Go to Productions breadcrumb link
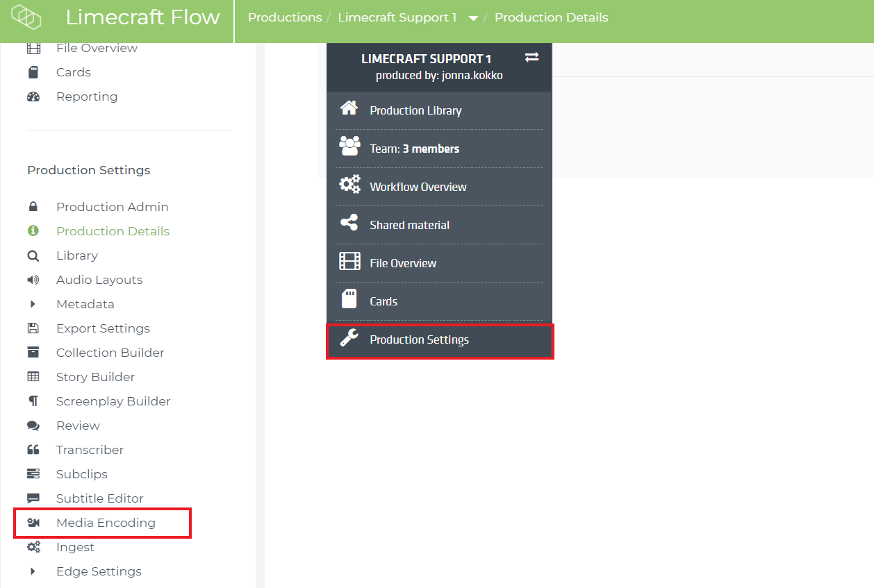 tap(285, 17)
